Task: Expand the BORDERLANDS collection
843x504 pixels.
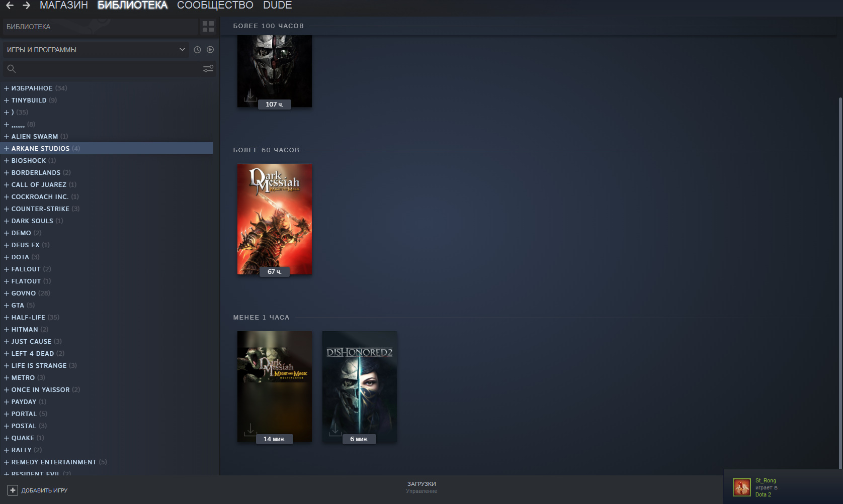Action: pyautogui.click(x=7, y=173)
